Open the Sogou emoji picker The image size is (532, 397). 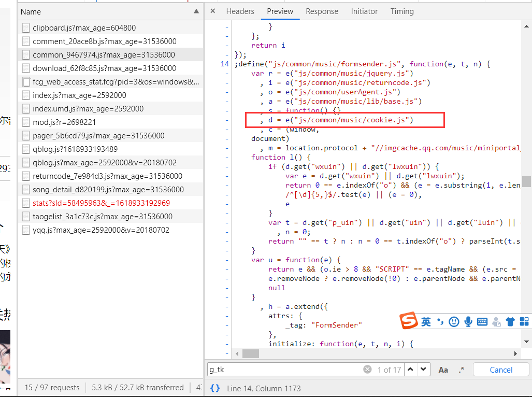click(454, 321)
